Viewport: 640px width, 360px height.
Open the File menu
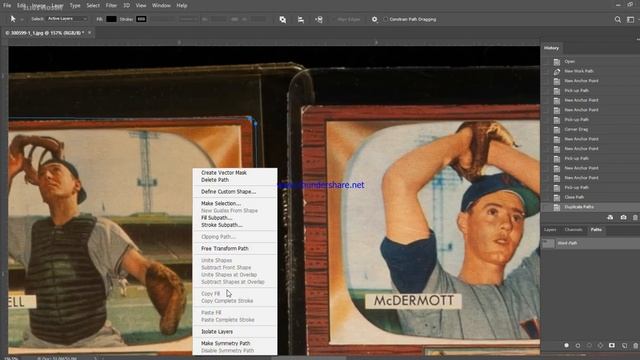click(x=7, y=6)
